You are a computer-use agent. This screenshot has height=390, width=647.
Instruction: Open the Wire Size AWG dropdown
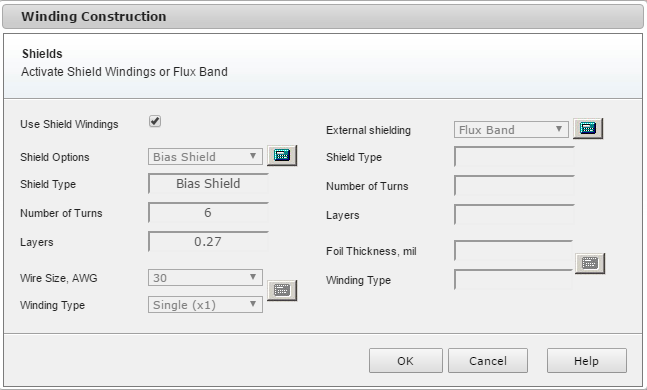pos(205,278)
